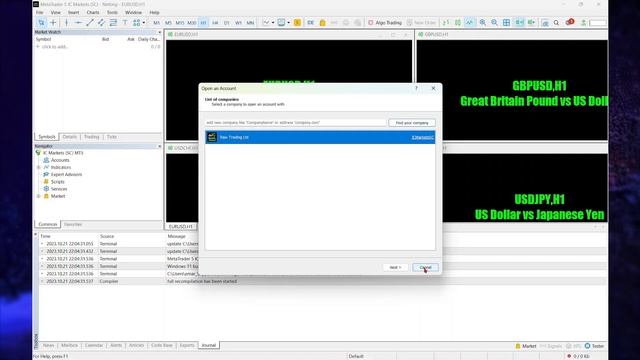Close the Navigator panel
Screen dimensions: 640x360
[x=159, y=146]
